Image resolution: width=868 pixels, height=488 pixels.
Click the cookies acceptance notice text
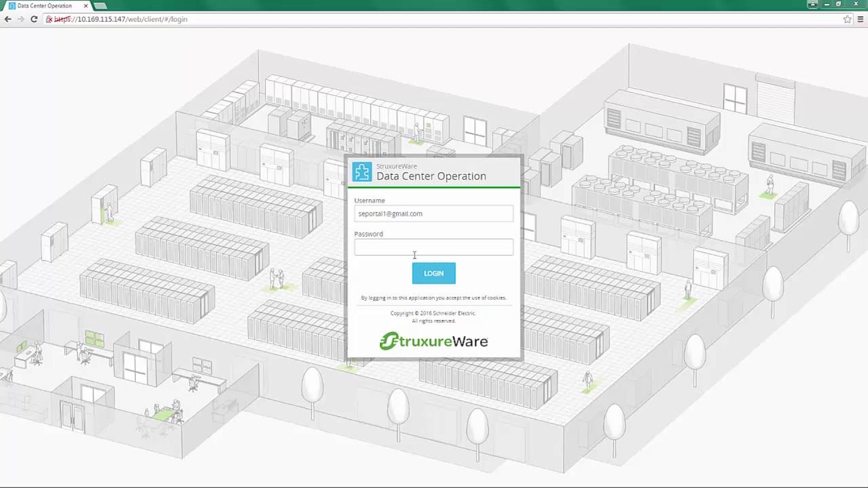(433, 298)
